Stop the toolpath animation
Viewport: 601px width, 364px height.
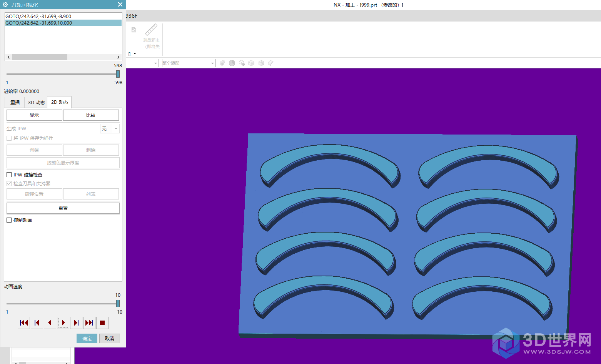[102, 323]
